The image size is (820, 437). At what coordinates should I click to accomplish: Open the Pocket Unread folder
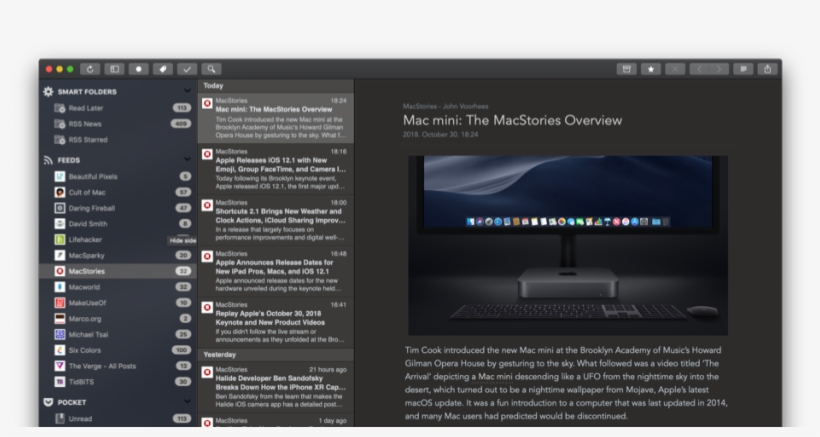(x=118, y=419)
